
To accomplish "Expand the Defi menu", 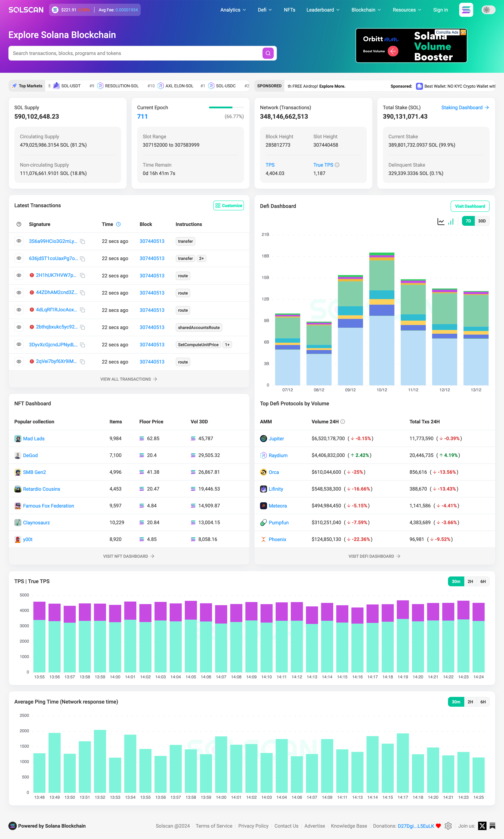I will point(265,10).
